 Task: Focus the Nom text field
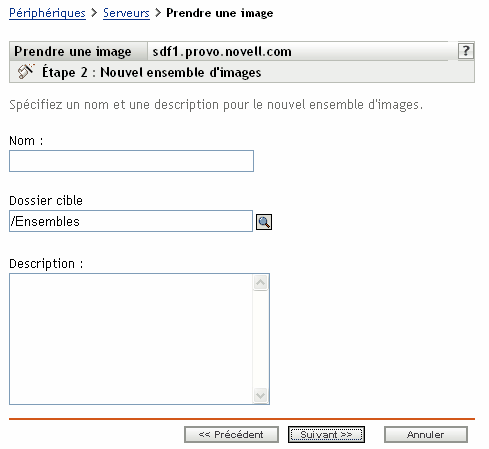(x=131, y=161)
